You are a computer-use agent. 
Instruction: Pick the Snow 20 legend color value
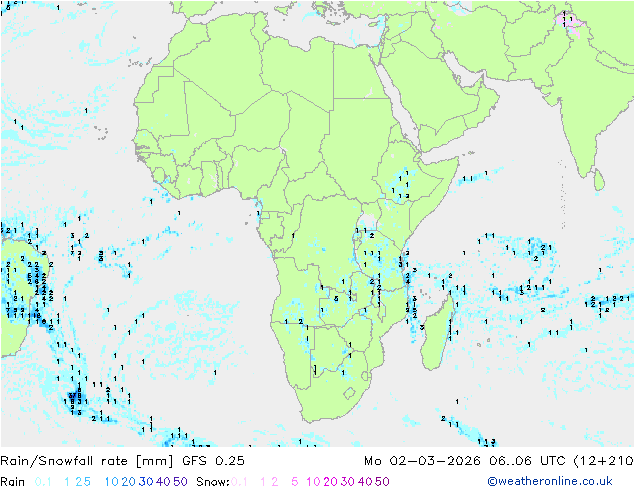(x=330, y=482)
